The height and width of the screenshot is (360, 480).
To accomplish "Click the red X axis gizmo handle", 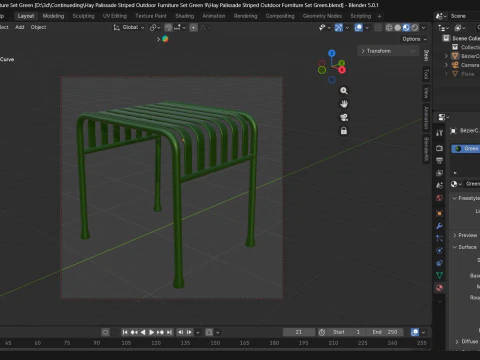I will 342,70.
